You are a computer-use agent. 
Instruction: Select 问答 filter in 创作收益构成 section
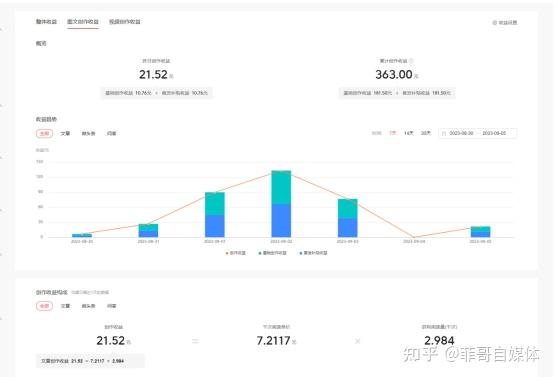coord(111,306)
